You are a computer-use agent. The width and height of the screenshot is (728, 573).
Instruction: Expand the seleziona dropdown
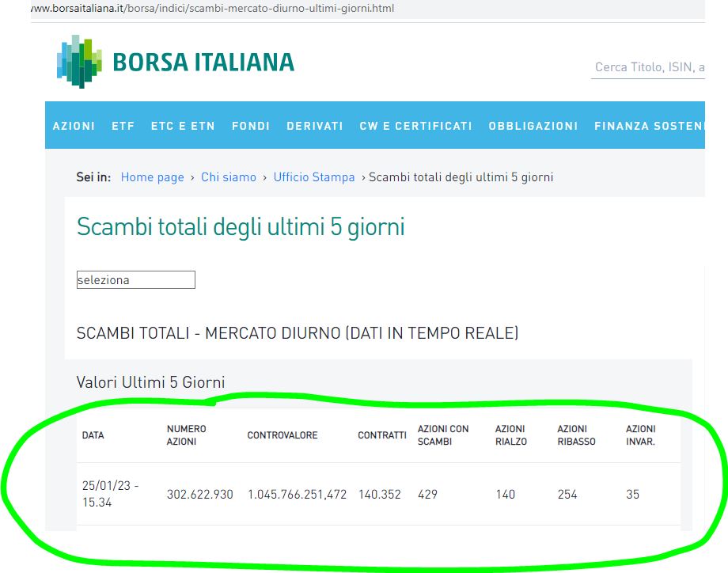[135, 280]
